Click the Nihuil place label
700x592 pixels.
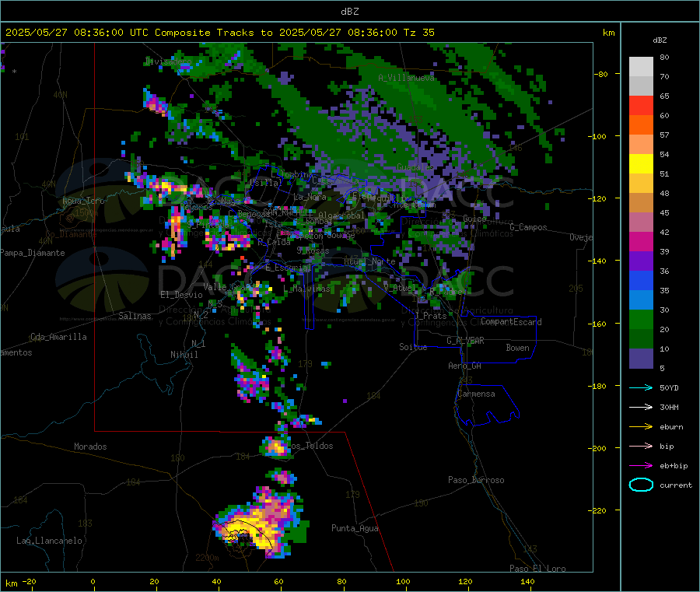(184, 355)
